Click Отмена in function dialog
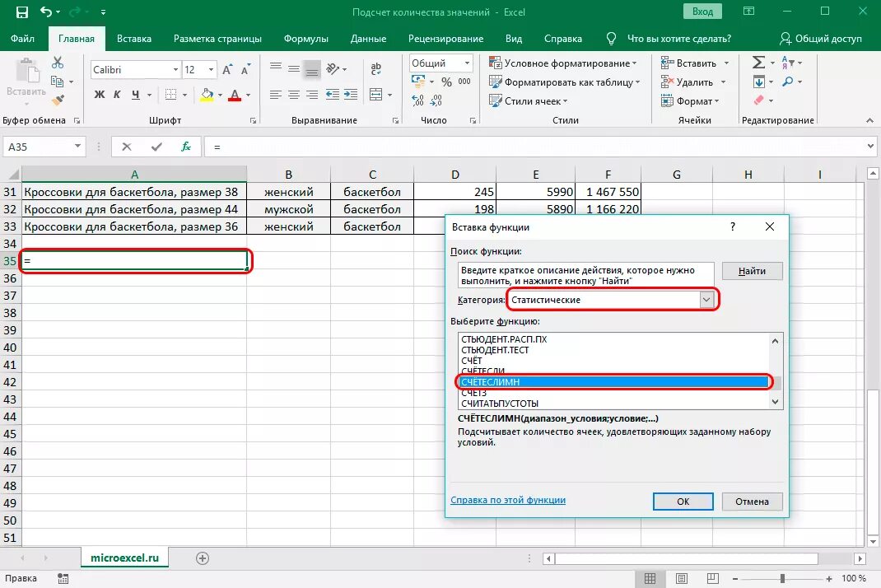Image resolution: width=881 pixels, height=588 pixels. pos(752,502)
